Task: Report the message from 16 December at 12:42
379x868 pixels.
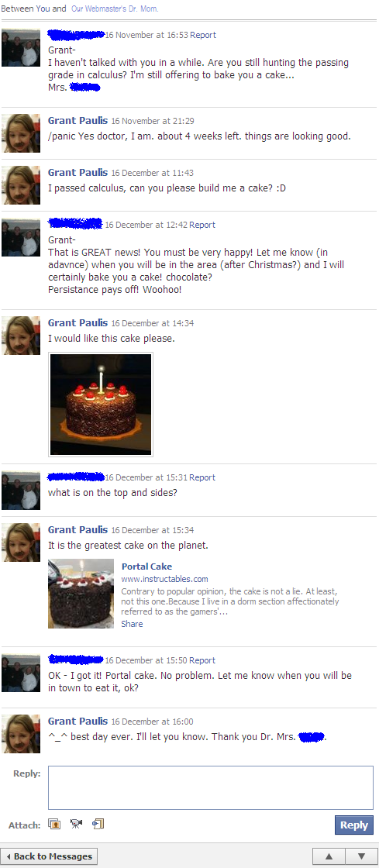Action: click(x=202, y=225)
